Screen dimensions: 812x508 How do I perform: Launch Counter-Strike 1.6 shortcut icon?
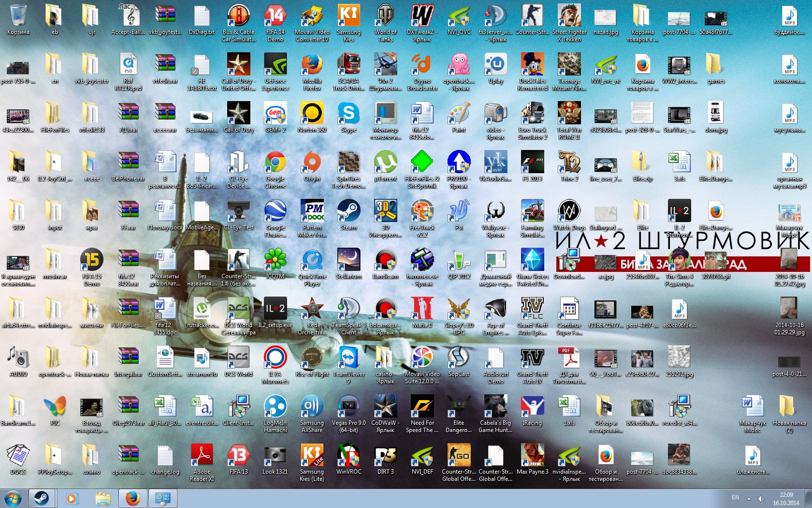coord(238,268)
